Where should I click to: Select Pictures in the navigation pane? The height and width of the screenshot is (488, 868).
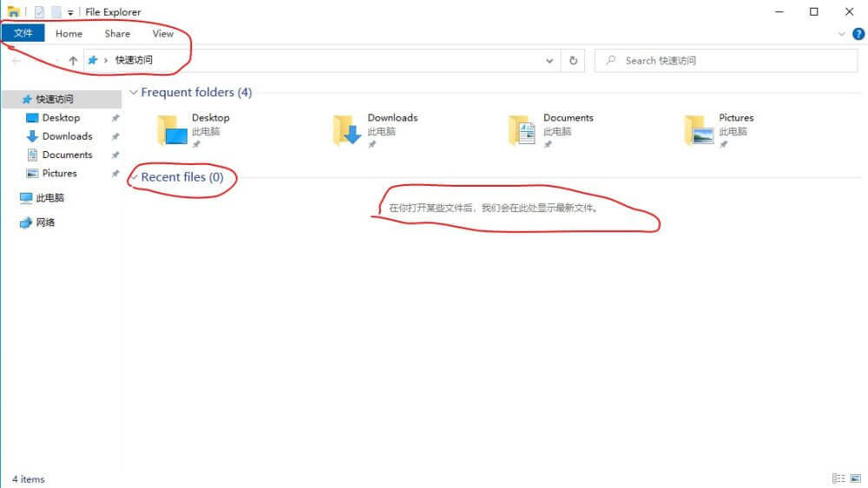click(x=59, y=173)
